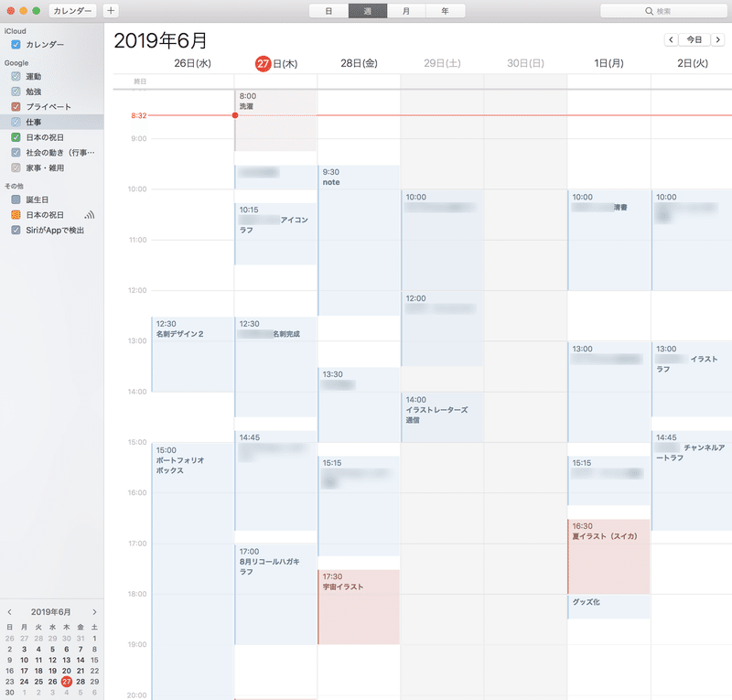Image resolution: width=732 pixels, height=700 pixels.
Task: Go to previous week with left arrow
Action: point(671,39)
